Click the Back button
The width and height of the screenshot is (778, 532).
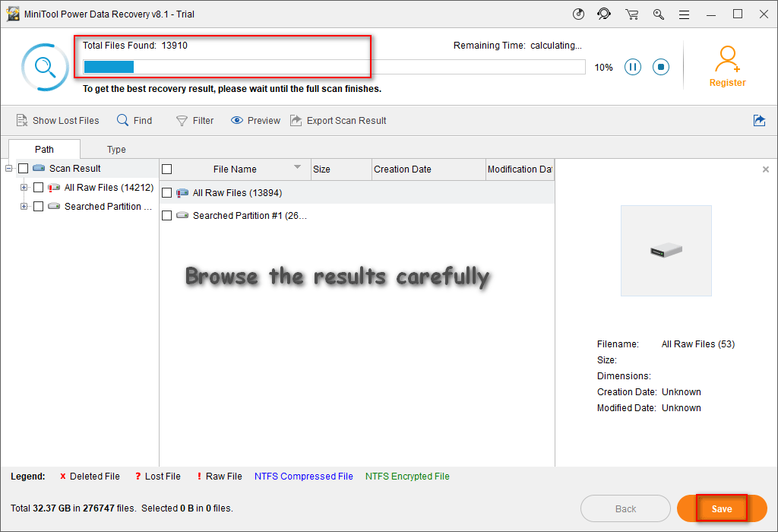click(625, 508)
